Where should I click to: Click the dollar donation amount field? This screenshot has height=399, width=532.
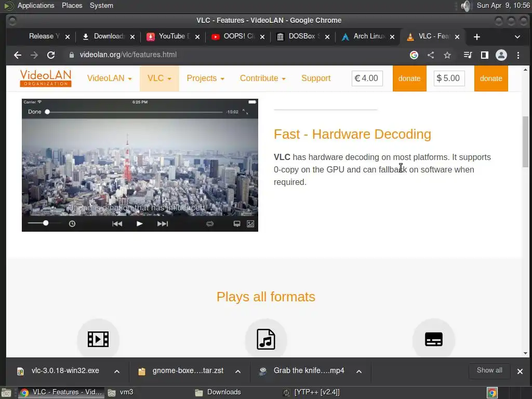[449, 78]
